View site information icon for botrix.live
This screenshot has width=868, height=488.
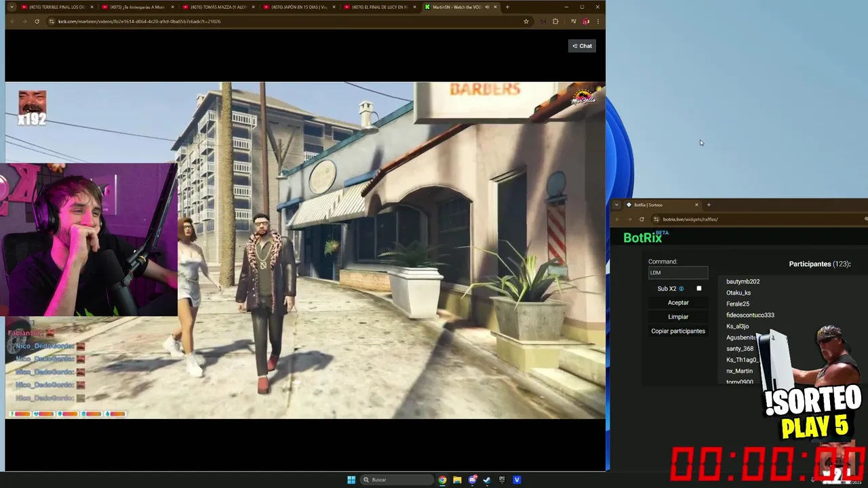656,219
